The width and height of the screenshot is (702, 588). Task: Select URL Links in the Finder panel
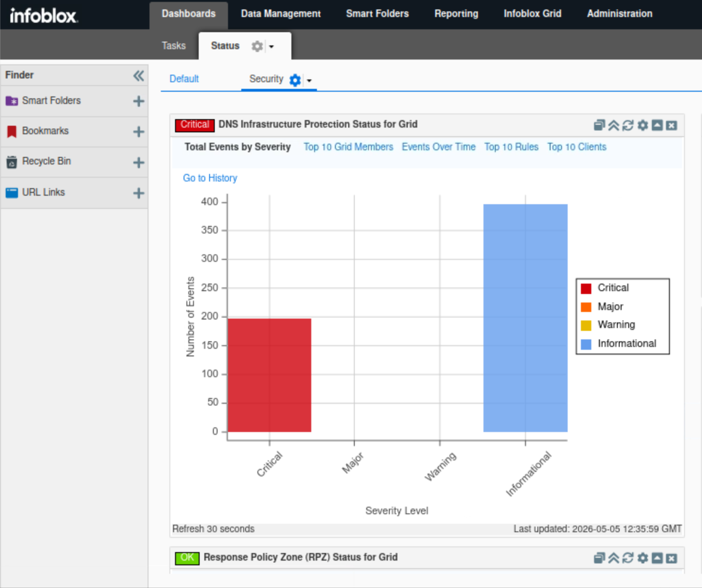pyautogui.click(x=44, y=192)
